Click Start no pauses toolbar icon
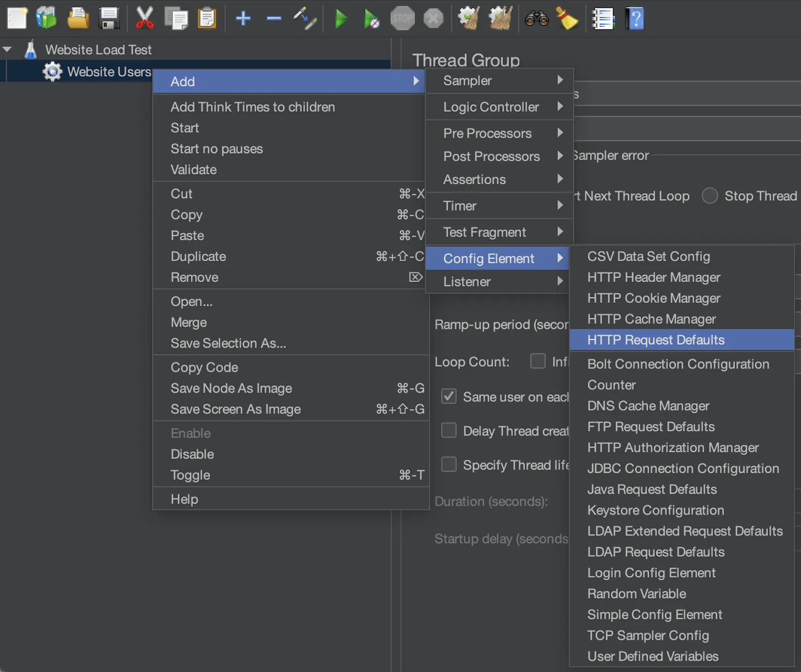Viewport: 801px width, 672px height. click(x=371, y=19)
